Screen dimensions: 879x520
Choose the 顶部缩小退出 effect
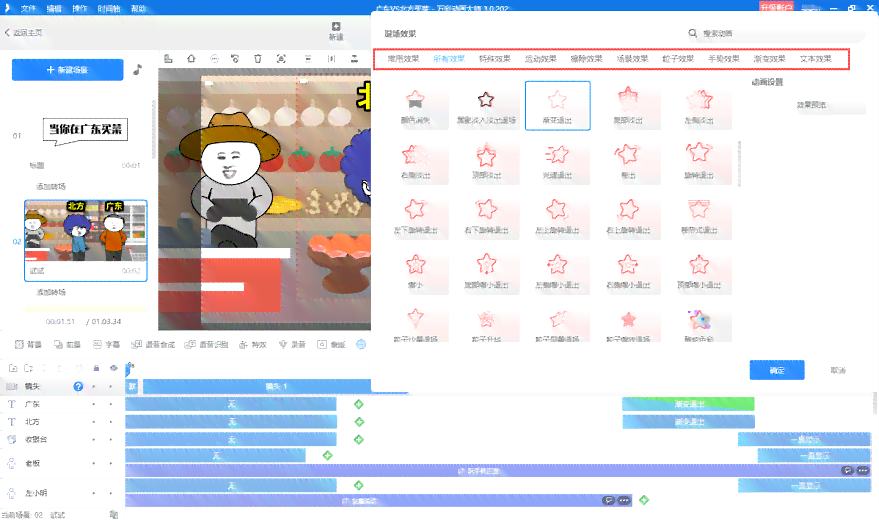(x=698, y=271)
